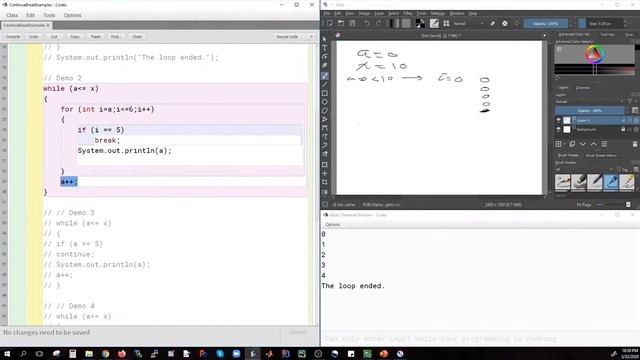Open the Class menu in code editor
The image size is (640, 360).
pos(12,15)
